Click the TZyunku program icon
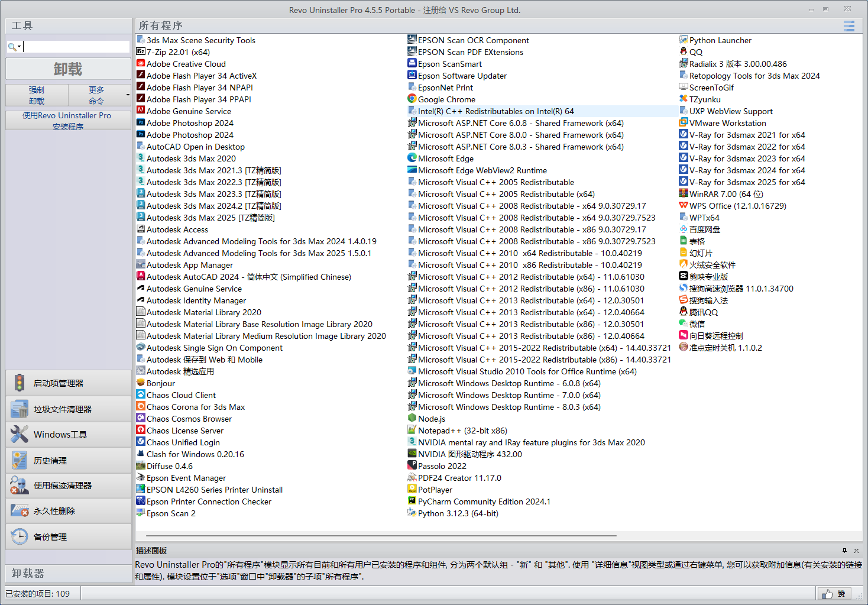This screenshot has height=605, width=868. pyautogui.click(x=684, y=99)
